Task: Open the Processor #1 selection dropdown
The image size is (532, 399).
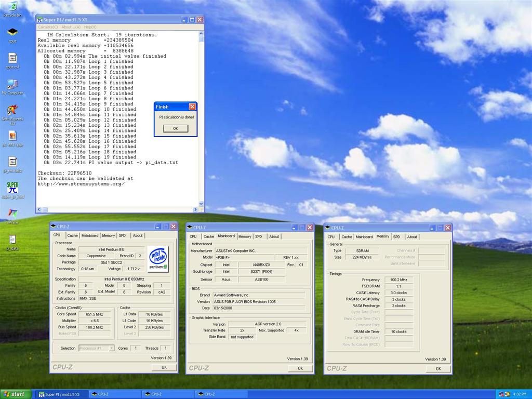Action: 96,348
